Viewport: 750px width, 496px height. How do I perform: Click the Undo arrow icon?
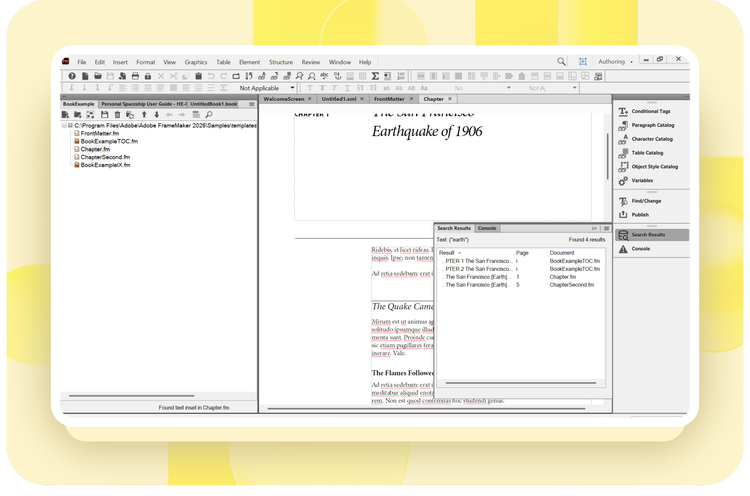(x=211, y=76)
